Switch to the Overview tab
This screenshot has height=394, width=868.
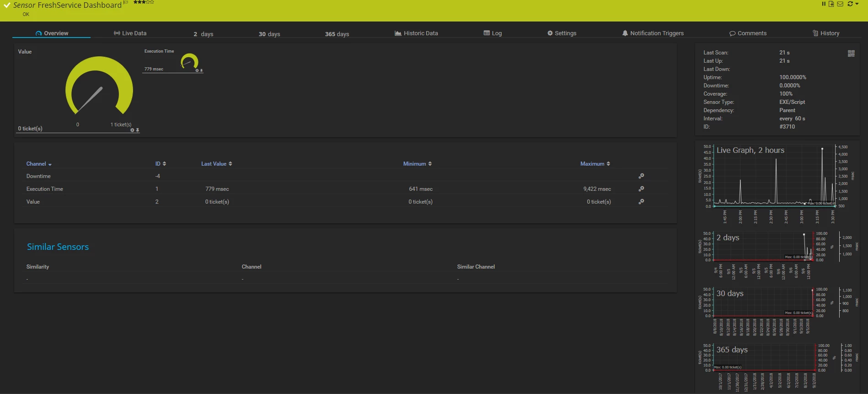pyautogui.click(x=52, y=33)
